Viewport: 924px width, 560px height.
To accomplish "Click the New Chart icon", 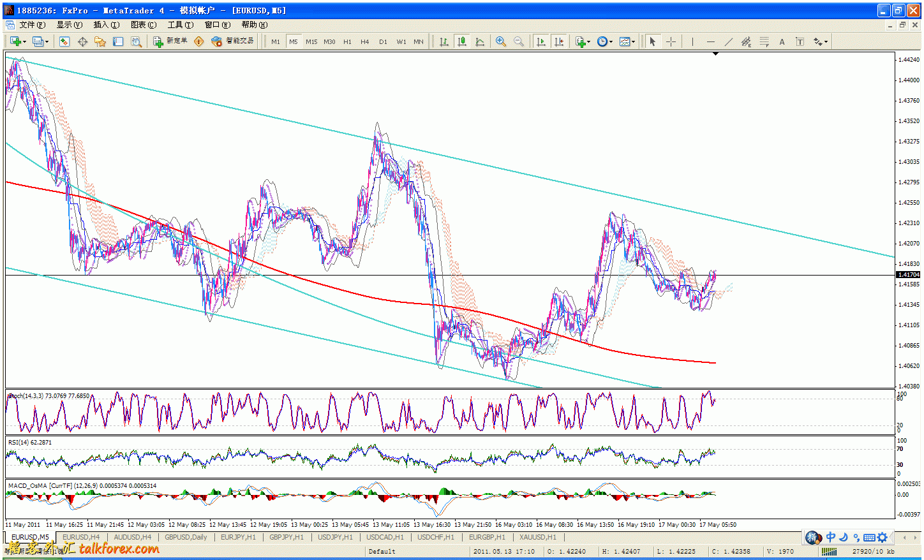I will click(x=15, y=41).
